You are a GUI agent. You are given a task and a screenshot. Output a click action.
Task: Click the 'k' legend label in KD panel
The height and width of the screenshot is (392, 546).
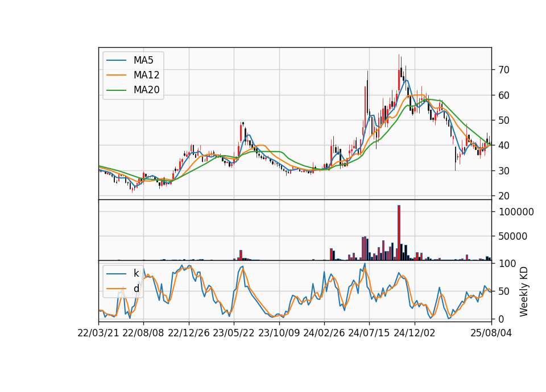136,273
